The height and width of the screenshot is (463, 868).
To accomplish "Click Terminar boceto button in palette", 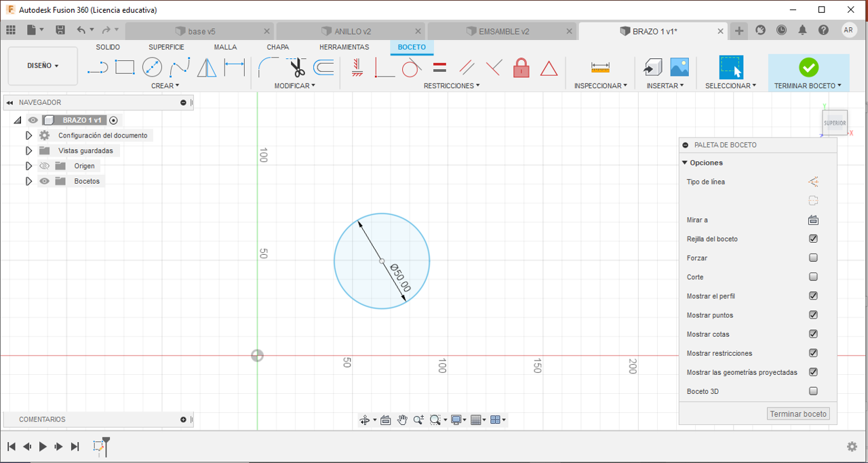I will (x=798, y=414).
